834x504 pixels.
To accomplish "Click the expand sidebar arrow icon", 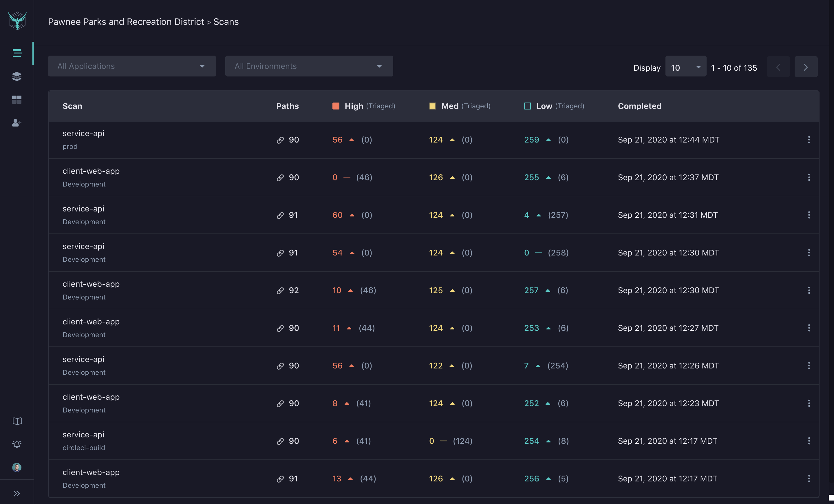I will [x=17, y=493].
